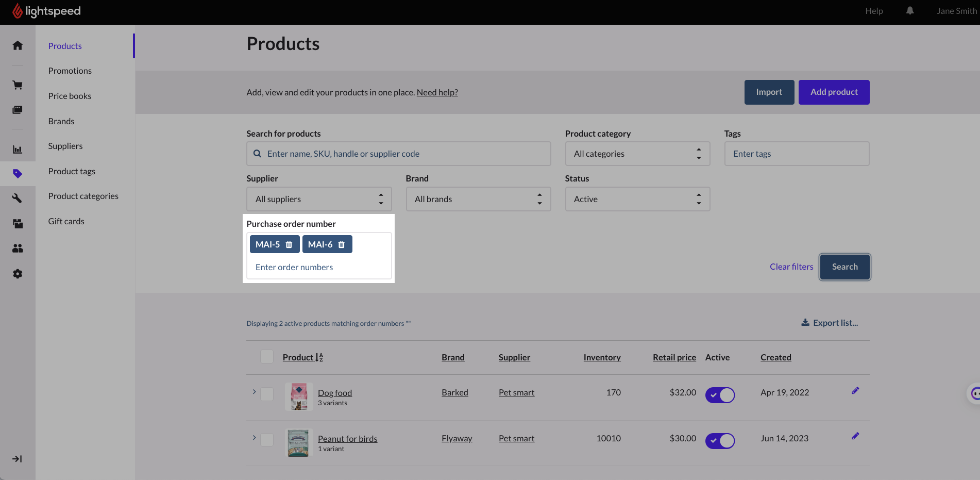Screen dimensions: 980x480
Task: Toggle Active switch for Dog food
Action: point(720,395)
